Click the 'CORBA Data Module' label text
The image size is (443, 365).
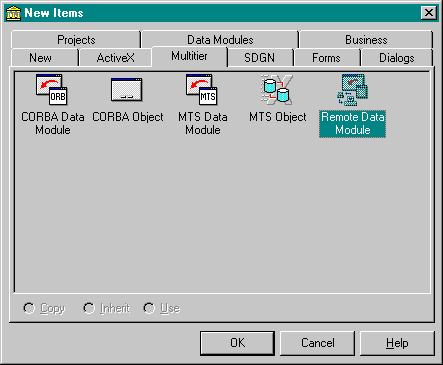[53, 124]
